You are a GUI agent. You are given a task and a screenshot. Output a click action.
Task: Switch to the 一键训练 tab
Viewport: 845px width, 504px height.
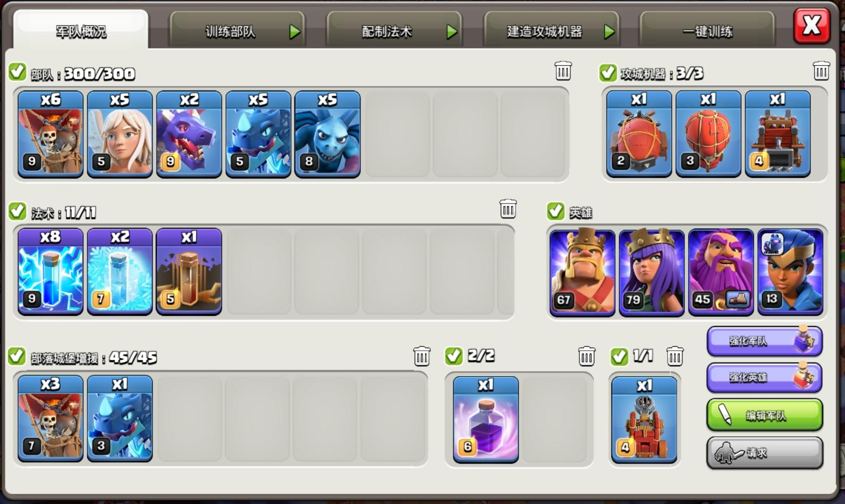coord(707,31)
